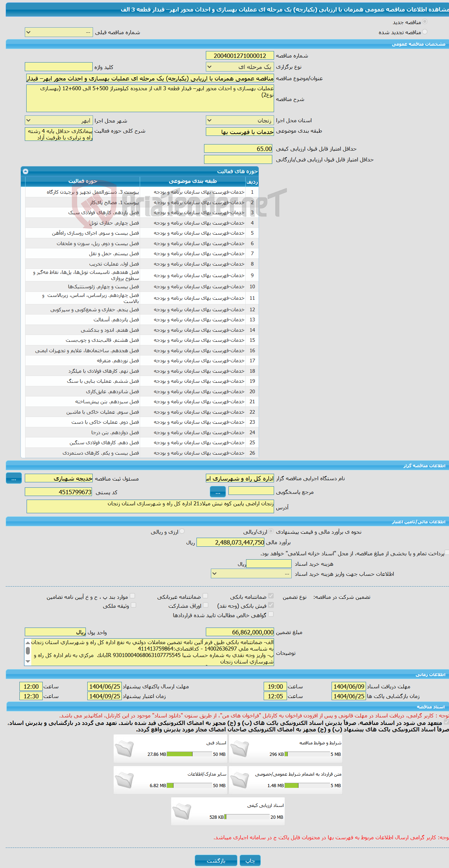The width and height of the screenshot is (449, 868).
Task: Click the حداقل امتیاز ارزیابی کیفی field
Action: pyautogui.click(x=239, y=149)
